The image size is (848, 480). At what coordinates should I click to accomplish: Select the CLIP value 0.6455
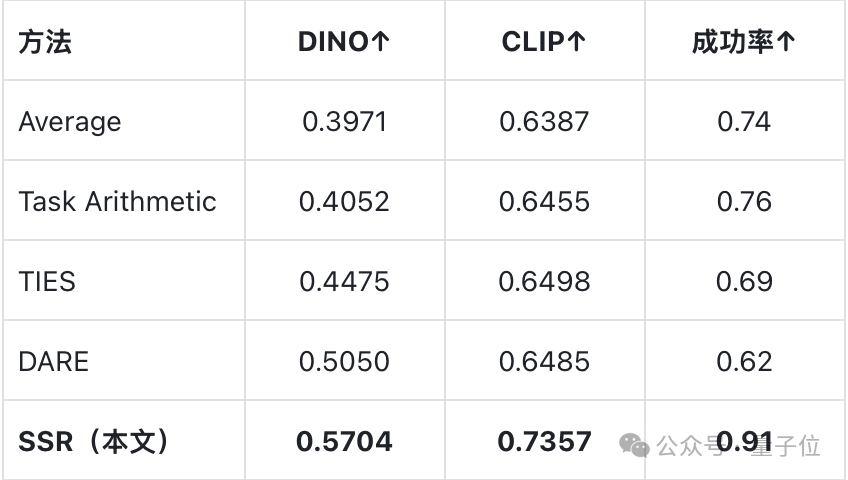(544, 202)
